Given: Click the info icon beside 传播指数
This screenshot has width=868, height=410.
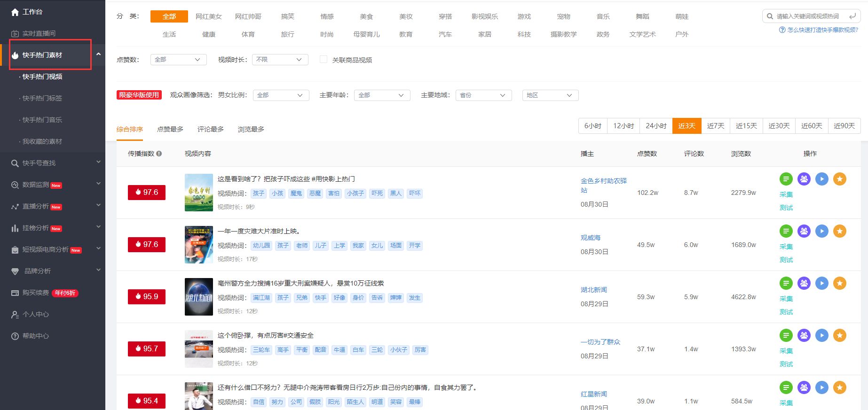Looking at the screenshot, I should (x=159, y=154).
